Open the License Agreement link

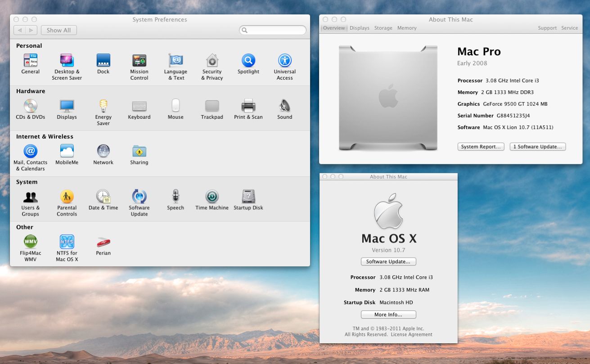pos(411,335)
